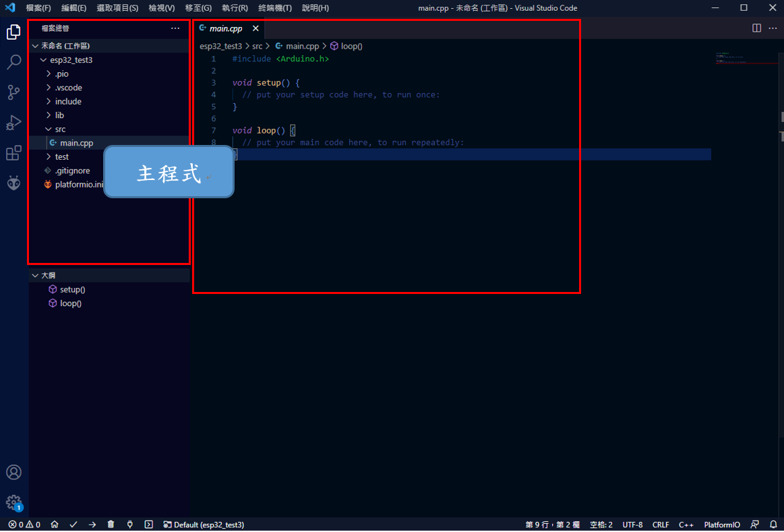Image resolution: width=784 pixels, height=532 pixels.
Task: Open the PlatformIO terminal icon in status bar
Action: (148, 525)
